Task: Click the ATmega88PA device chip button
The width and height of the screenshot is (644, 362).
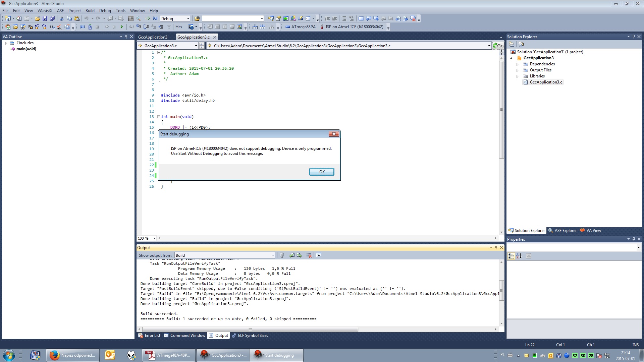Action: click(x=301, y=27)
